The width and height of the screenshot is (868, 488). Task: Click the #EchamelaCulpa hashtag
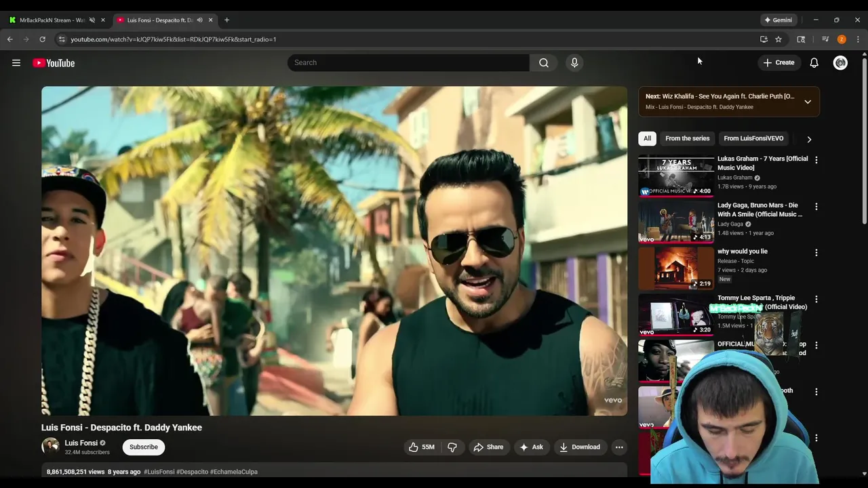(233, 472)
